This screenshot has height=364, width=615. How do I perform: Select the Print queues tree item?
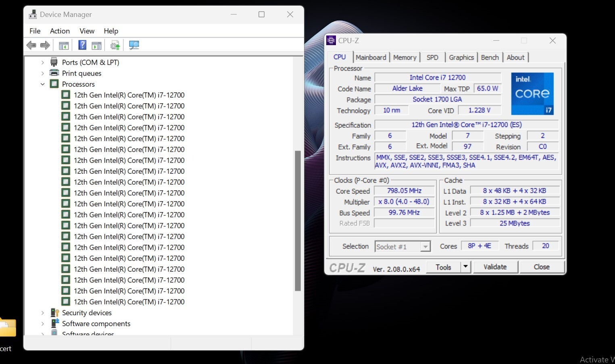(81, 73)
